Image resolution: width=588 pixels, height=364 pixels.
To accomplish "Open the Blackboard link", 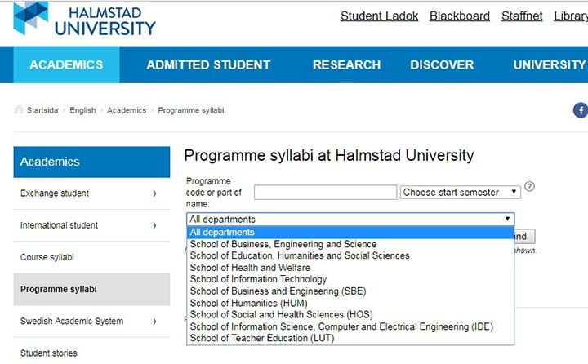I will [x=460, y=16].
